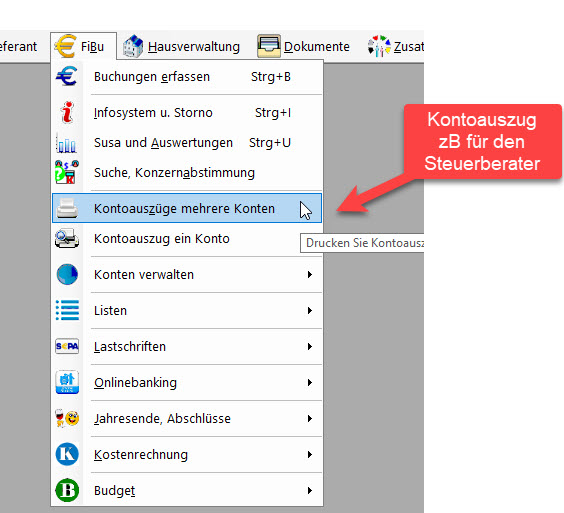Open the Hausverwaltung menu

[x=181, y=46]
